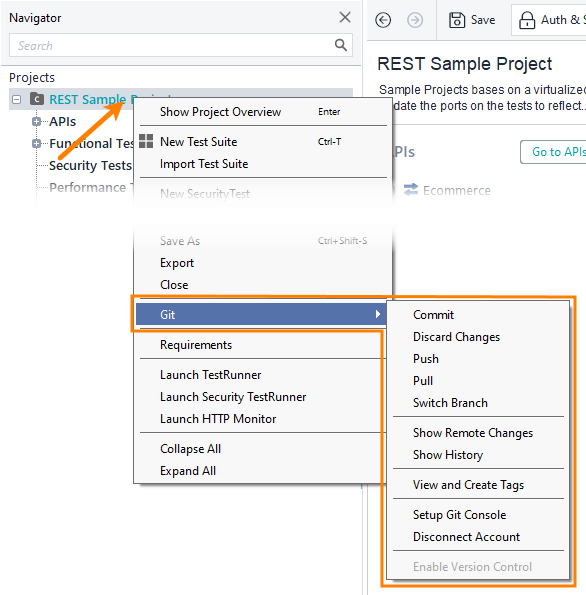Expand the APIs tree node
Viewport: 586px width, 595px height.
pyautogui.click(x=36, y=121)
